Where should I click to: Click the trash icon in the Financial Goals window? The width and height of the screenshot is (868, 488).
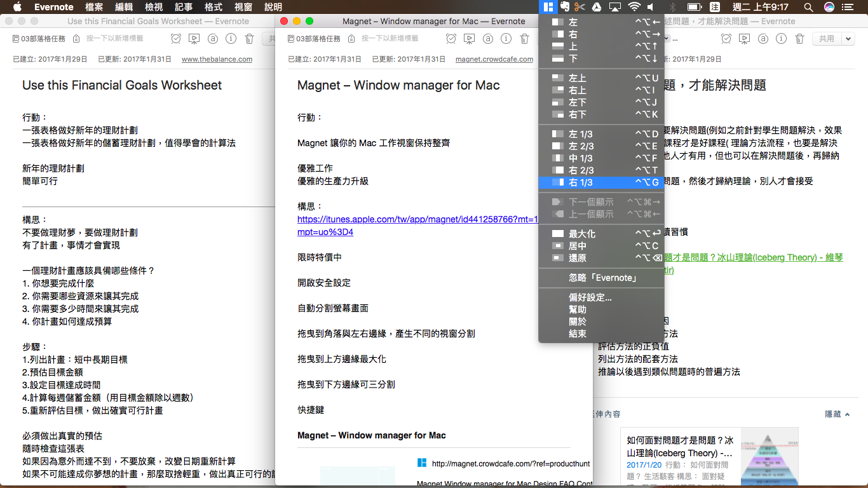tap(250, 39)
